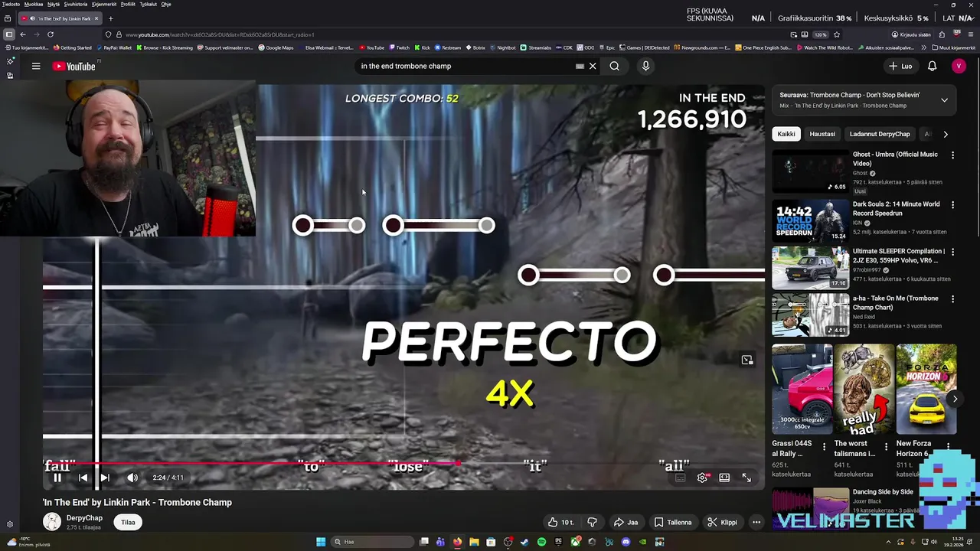
Task: Save the video with Tallenna
Action: tap(673, 523)
